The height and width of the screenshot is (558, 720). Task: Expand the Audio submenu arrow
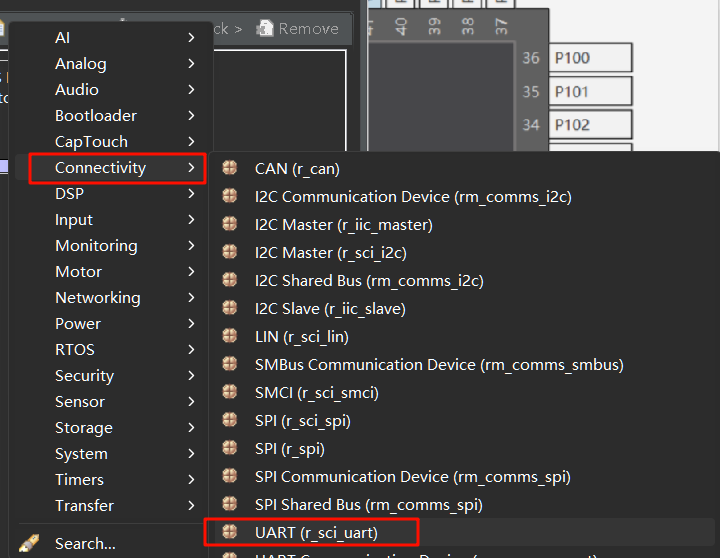coord(191,89)
